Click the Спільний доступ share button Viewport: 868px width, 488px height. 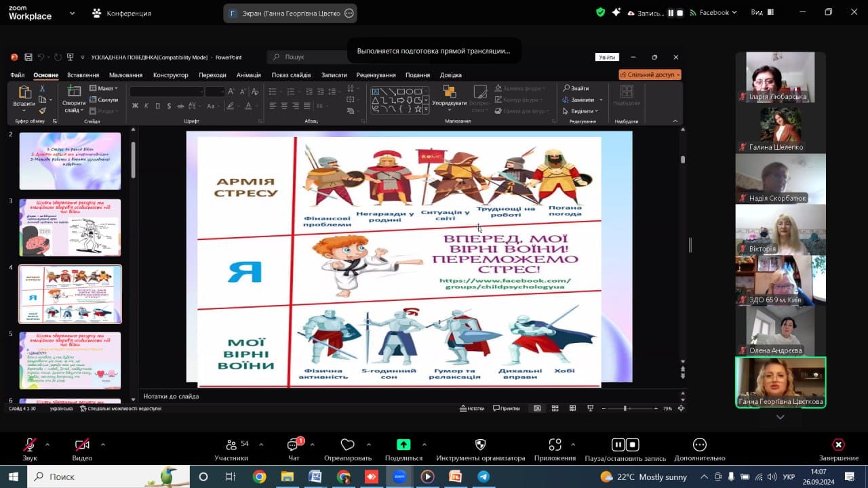click(x=650, y=75)
